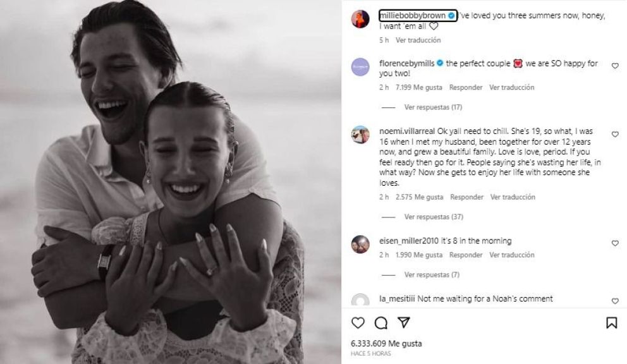Expand the 37 replies under noemi.villarreal
This screenshot has width=627, height=364.
433,217
